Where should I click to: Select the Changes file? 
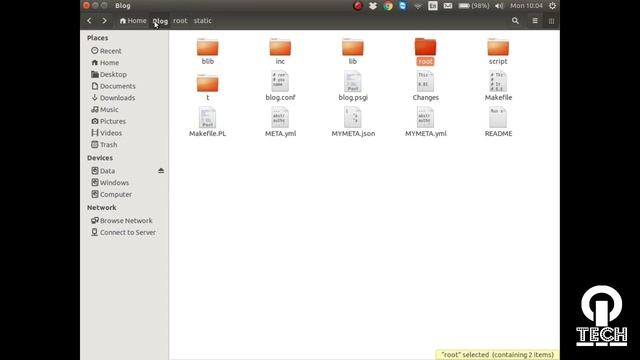point(425,86)
